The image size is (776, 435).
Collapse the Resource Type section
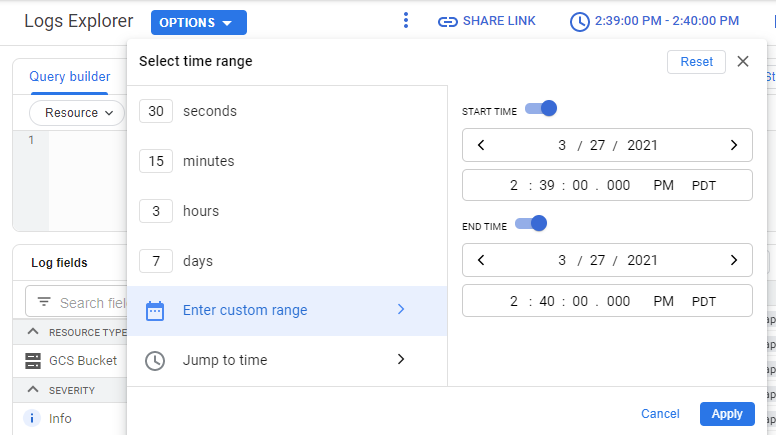[33, 332]
